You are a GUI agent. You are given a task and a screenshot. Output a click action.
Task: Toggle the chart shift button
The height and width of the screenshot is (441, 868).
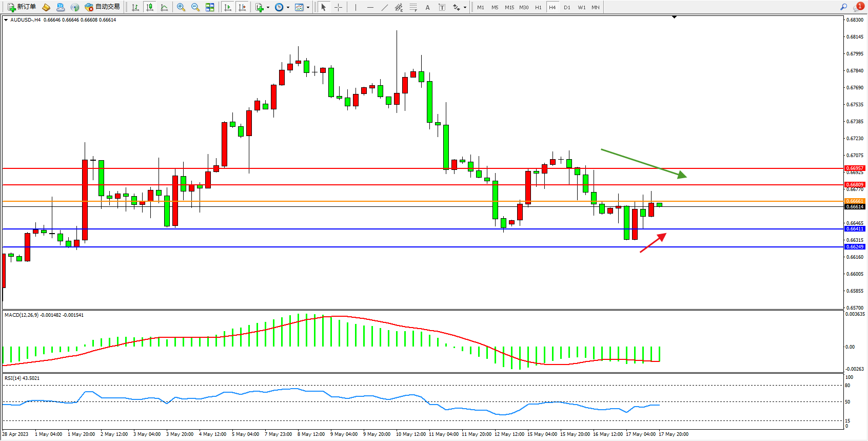point(242,7)
